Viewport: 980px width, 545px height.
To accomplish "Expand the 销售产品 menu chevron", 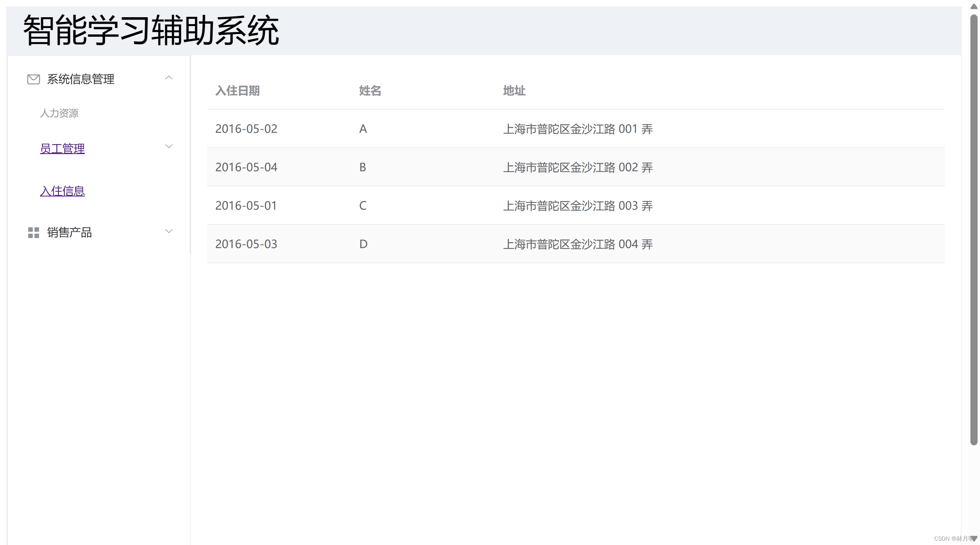I will pos(169,231).
